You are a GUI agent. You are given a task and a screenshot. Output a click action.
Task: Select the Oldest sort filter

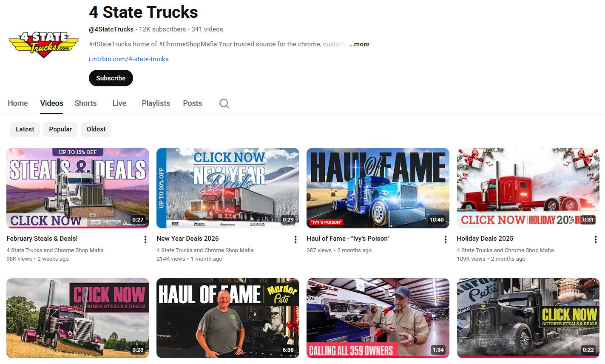coord(96,129)
